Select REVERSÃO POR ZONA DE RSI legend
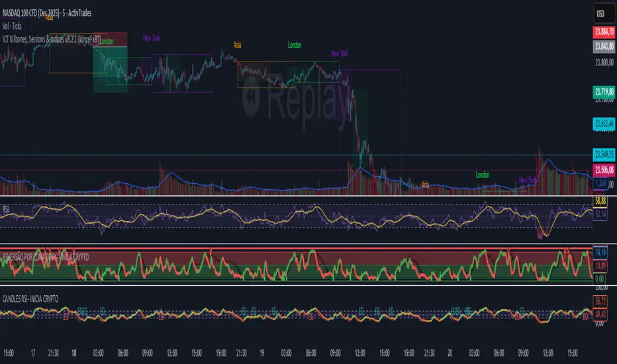The height and width of the screenshot is (364, 617). coord(46,257)
